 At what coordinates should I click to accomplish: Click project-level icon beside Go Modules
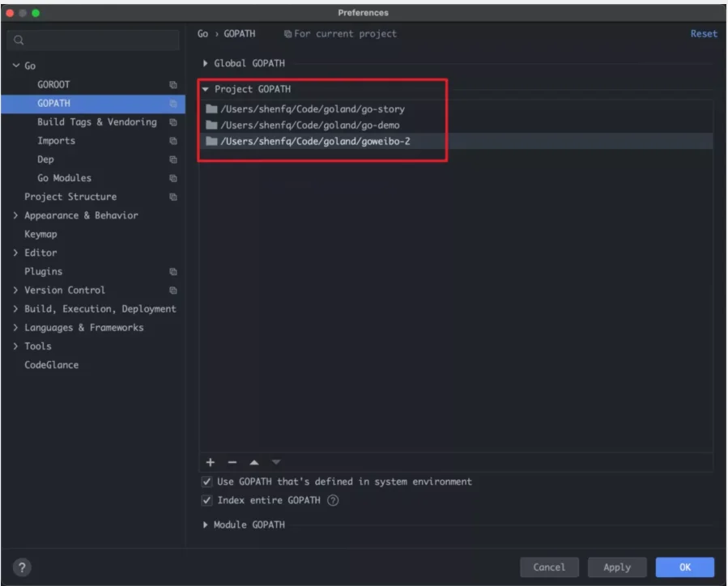[173, 178]
